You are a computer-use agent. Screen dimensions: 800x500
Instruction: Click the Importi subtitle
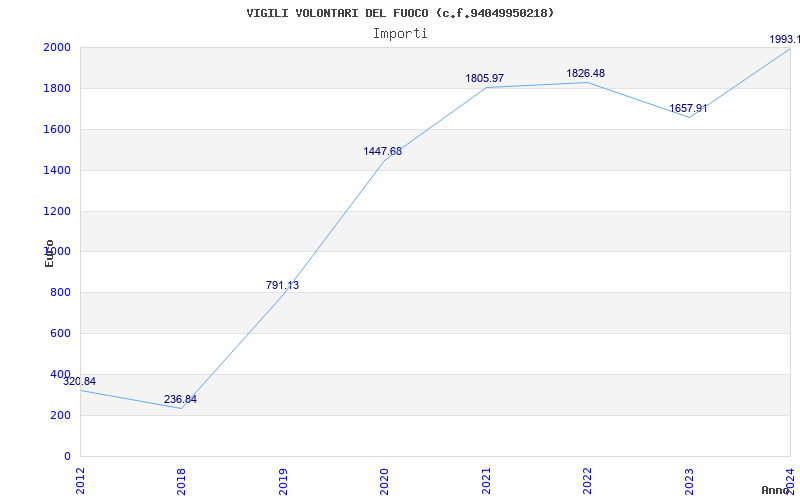coord(400,33)
